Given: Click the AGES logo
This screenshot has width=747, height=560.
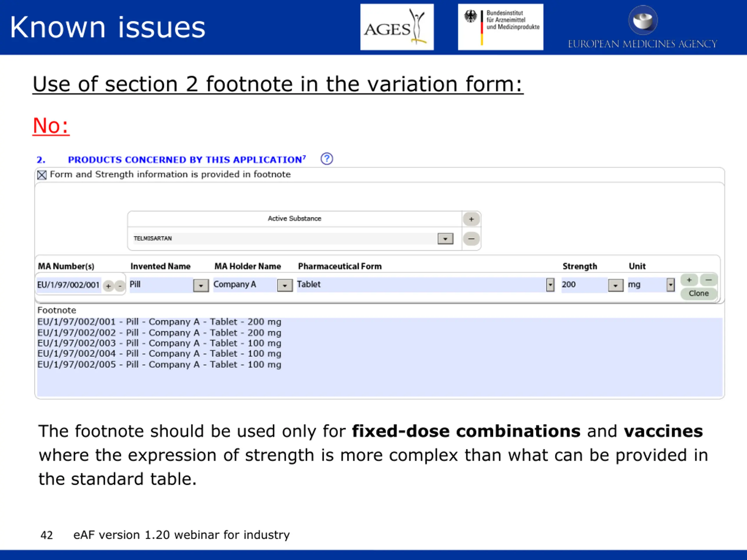Looking at the screenshot, I should [397, 27].
